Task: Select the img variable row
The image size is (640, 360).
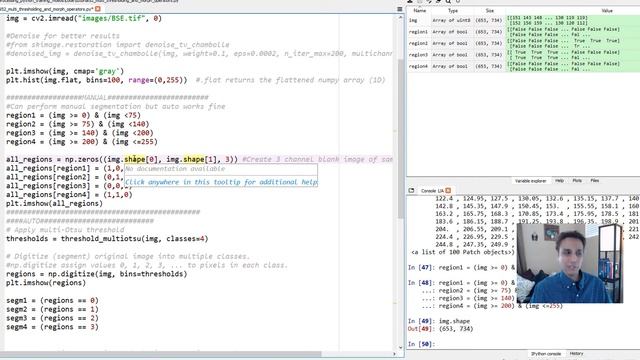Action: tap(524, 20)
